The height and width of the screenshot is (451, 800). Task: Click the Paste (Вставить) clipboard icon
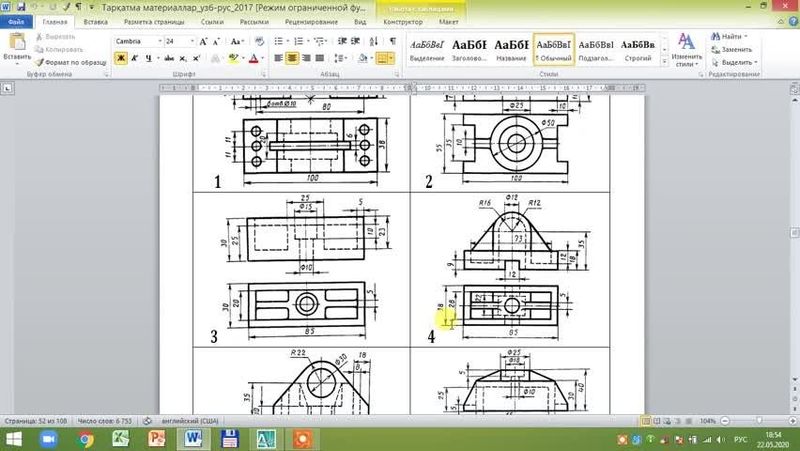[17, 42]
